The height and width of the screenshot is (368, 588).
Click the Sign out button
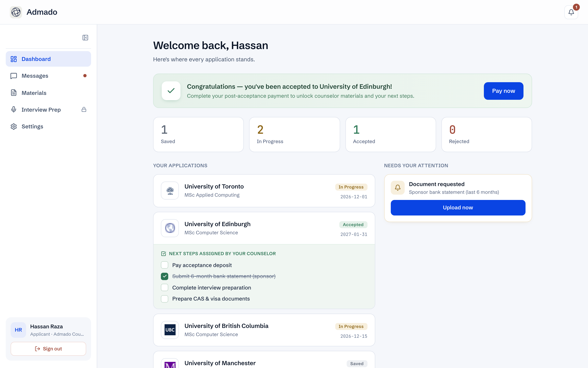[48, 349]
